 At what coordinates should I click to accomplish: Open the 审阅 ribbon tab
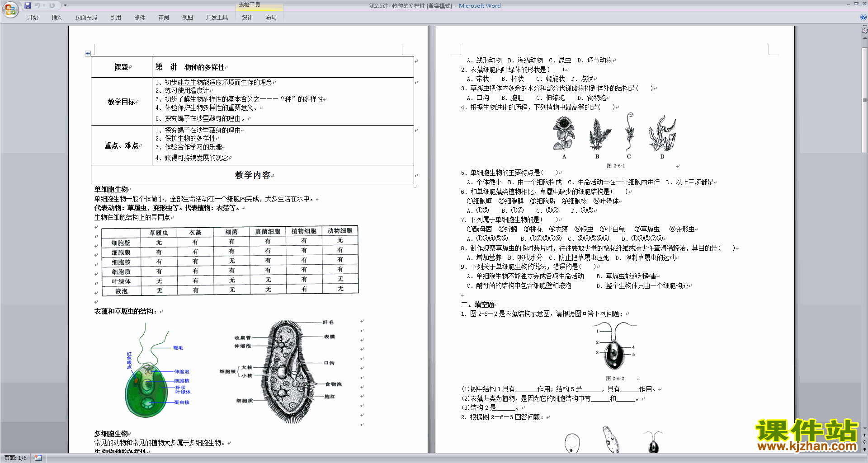[x=164, y=18]
